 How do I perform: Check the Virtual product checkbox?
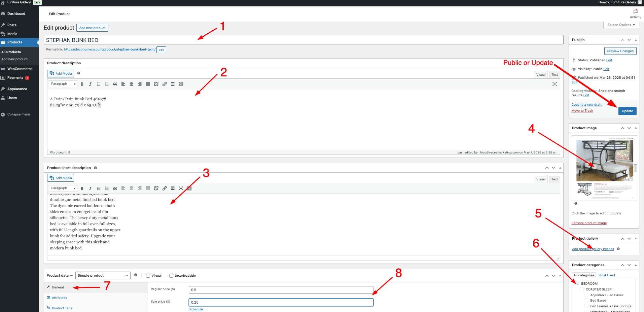coord(148,276)
